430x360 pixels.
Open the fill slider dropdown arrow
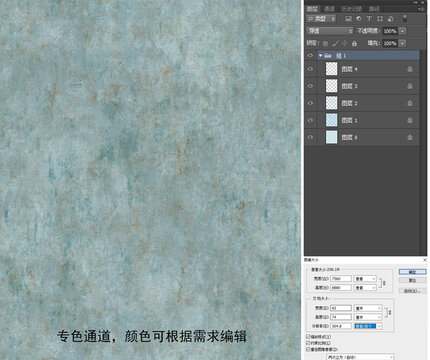[403, 43]
